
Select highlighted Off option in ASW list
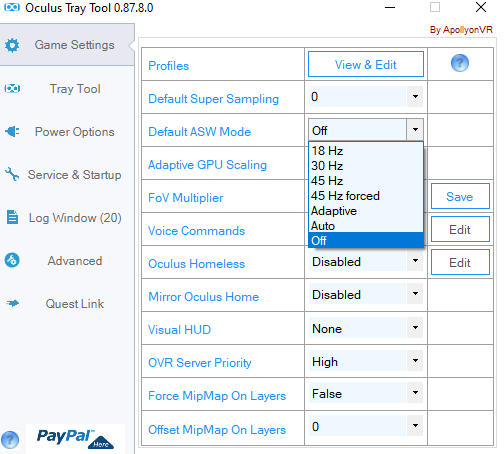366,240
